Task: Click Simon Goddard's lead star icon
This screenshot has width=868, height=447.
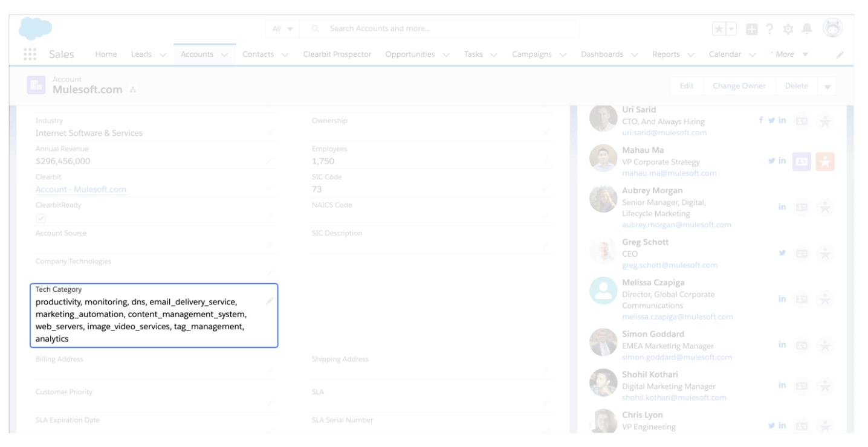Action: click(x=824, y=345)
